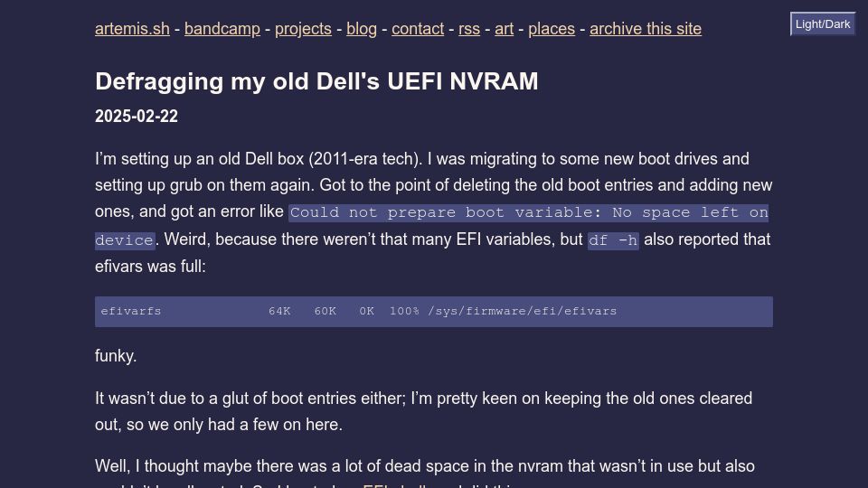Click the paragraph starting "Well, I thought maybe"
Screen dimensions: 868x488
425,472
